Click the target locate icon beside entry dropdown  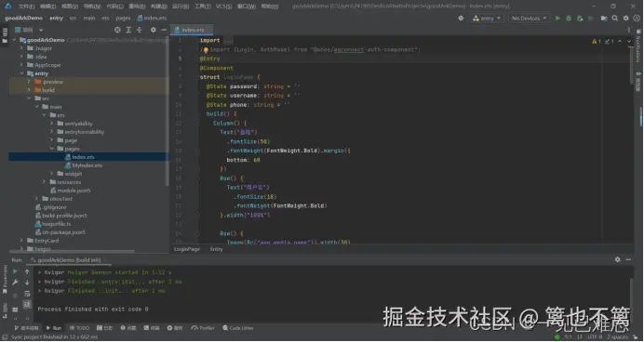[x=461, y=19]
